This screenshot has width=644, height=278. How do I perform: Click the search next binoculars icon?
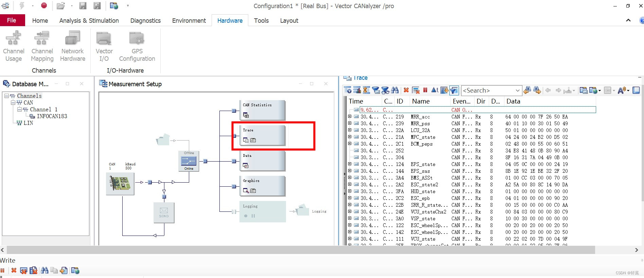click(537, 90)
